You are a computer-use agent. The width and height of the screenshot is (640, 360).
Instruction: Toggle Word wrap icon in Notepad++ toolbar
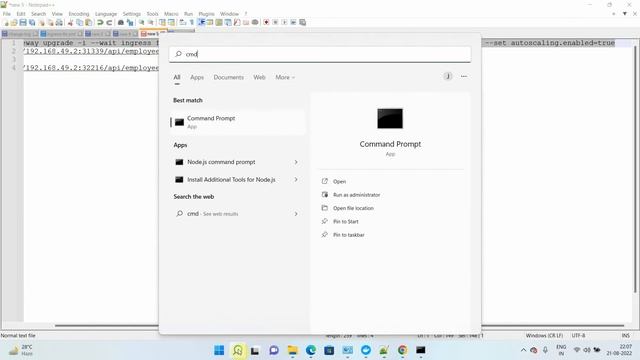click(183, 22)
